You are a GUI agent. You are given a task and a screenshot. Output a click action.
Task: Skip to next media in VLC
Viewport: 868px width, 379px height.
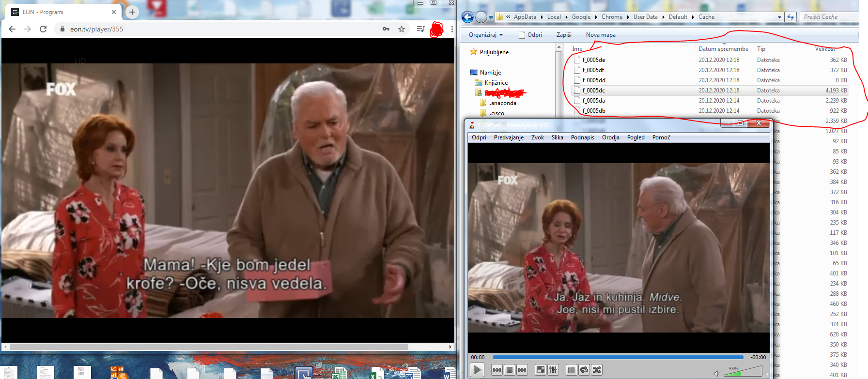point(522,370)
